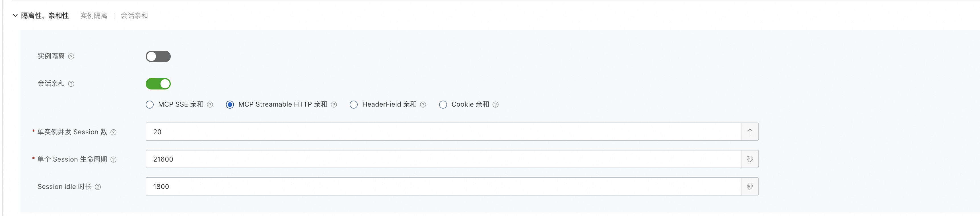This screenshot has width=980, height=216.
Task: Select MCP Streamable HTTP 亲和 radio option
Action: tap(230, 105)
